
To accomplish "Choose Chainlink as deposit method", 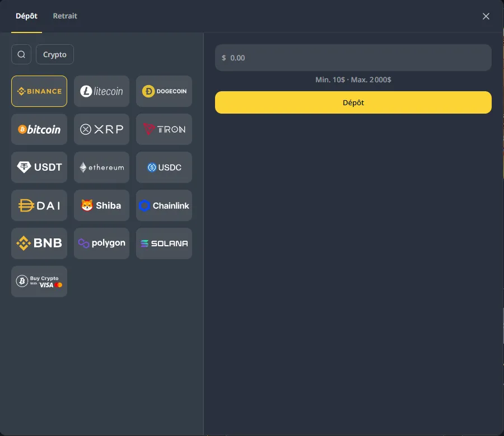I will click(x=164, y=205).
